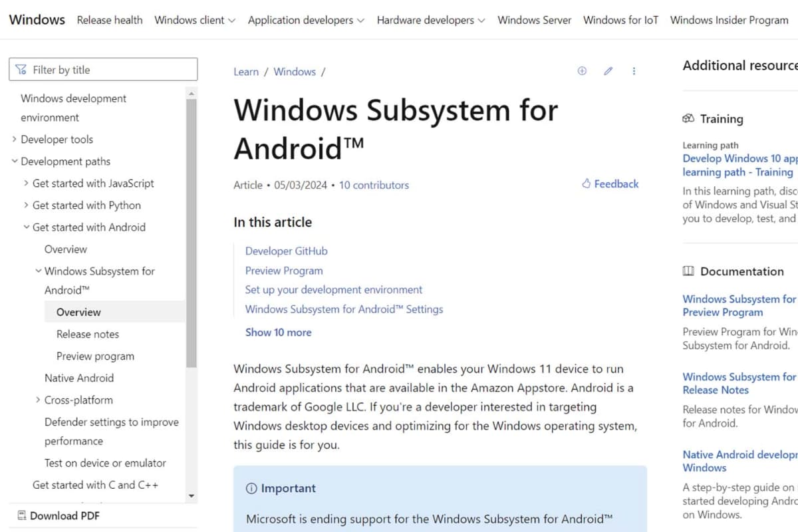
Task: Open 10 contributors link
Action: (374, 186)
